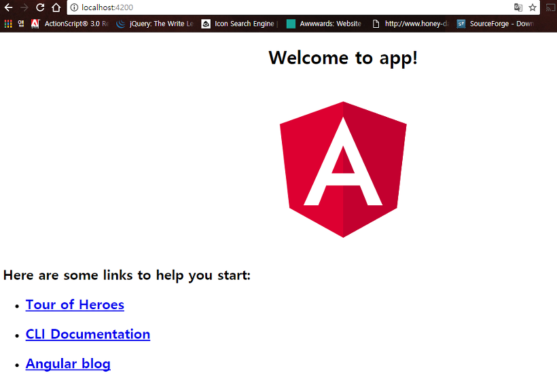This screenshot has height=392, width=557.
Task: Open the jQuery: The Write Less bookmark
Action: (x=155, y=24)
